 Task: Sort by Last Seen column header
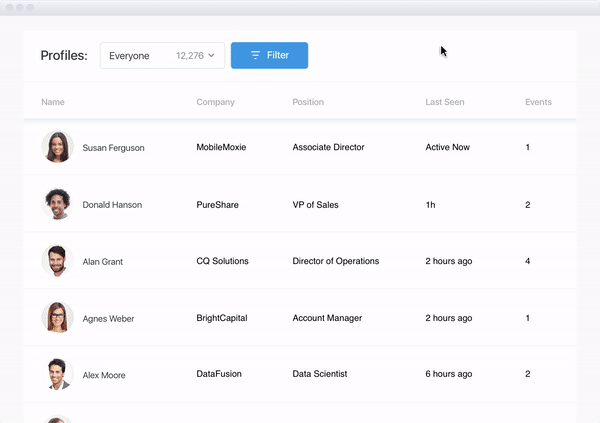coord(445,102)
